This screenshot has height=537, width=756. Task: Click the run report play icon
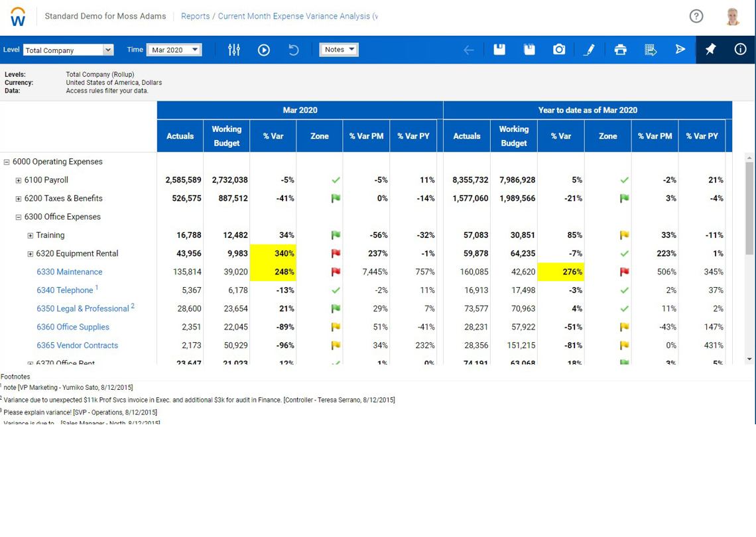(264, 50)
